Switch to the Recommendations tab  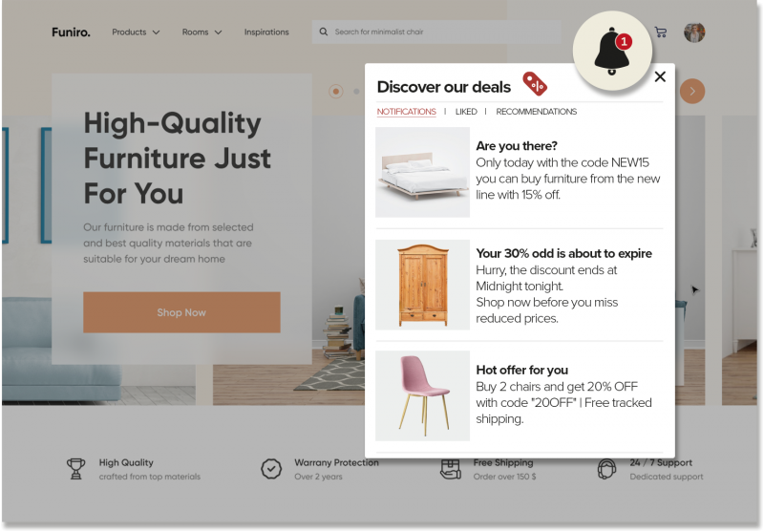(x=536, y=112)
